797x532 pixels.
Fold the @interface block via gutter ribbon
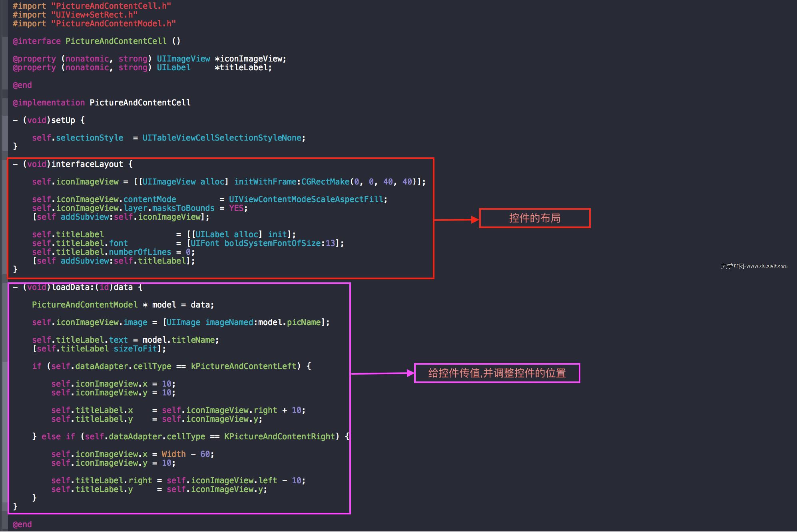5,63
